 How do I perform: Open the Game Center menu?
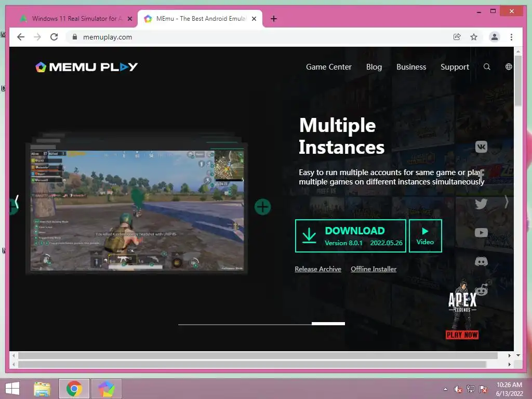[x=329, y=67]
